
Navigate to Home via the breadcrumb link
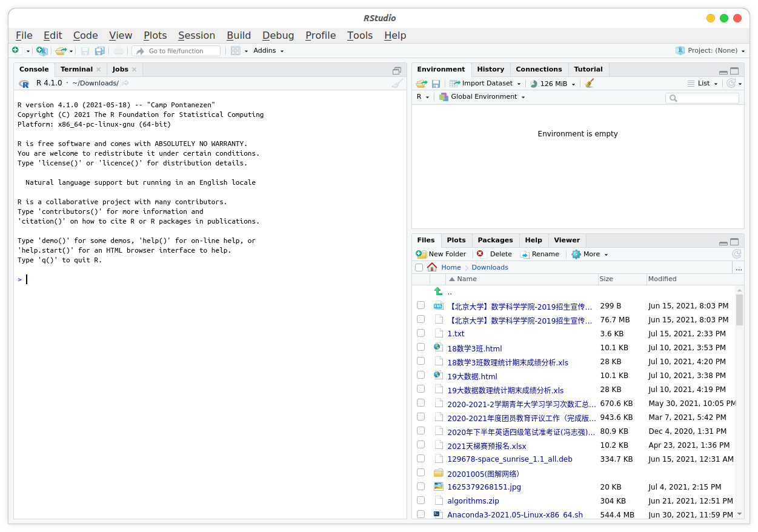click(x=451, y=267)
